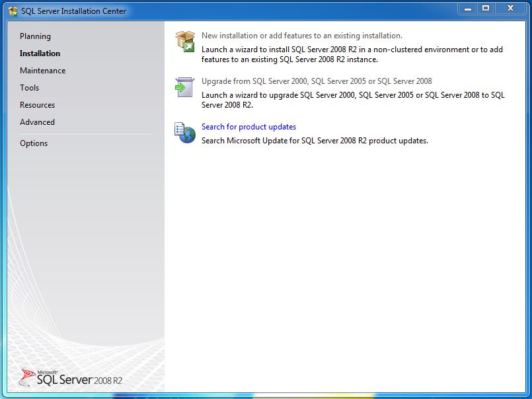The image size is (532, 399).
Task: Open the Planning section
Action: click(35, 36)
